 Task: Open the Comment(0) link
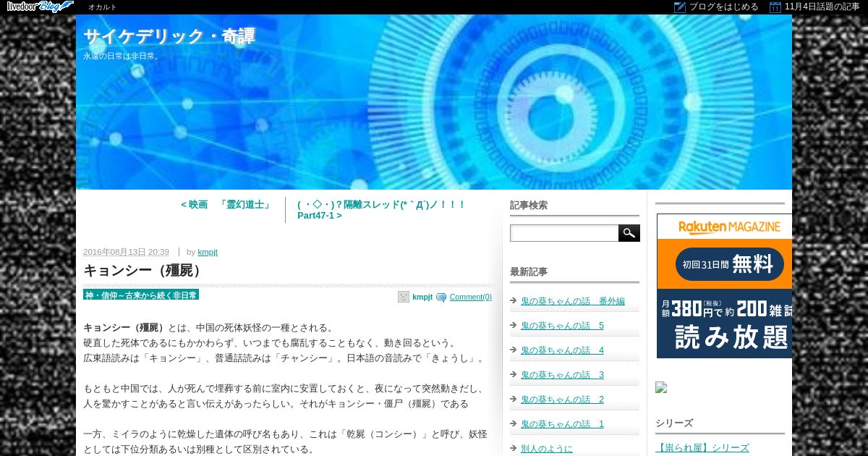[x=471, y=297]
